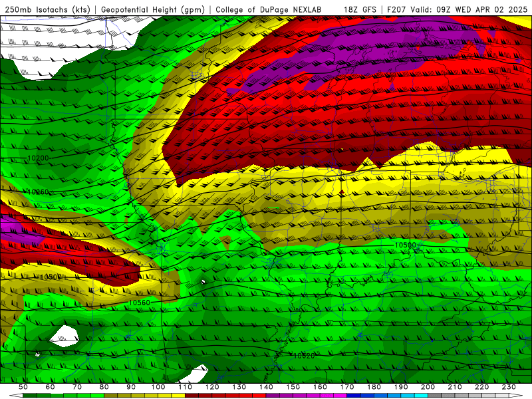The image size is (532, 399).
Task: Select the bright magenta swatch just before 170
Action: (x=340, y=395)
